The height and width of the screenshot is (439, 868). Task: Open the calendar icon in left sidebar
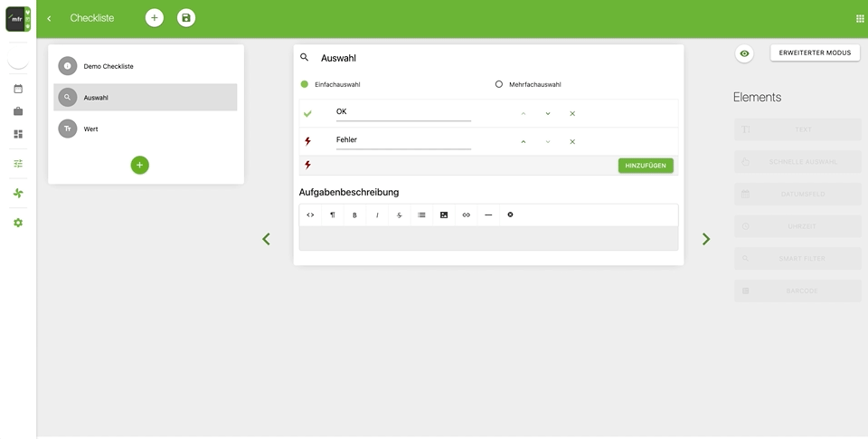point(18,89)
